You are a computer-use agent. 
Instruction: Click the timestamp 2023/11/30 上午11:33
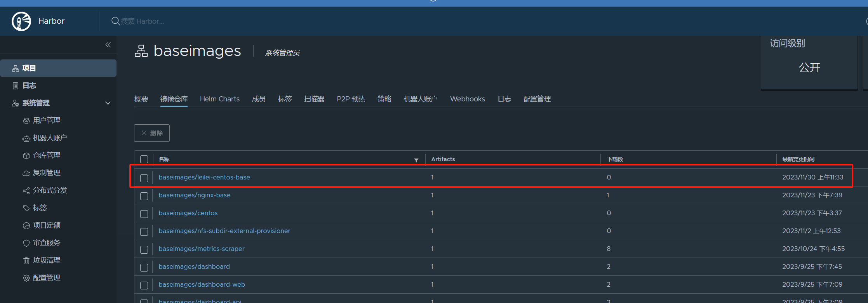813,177
